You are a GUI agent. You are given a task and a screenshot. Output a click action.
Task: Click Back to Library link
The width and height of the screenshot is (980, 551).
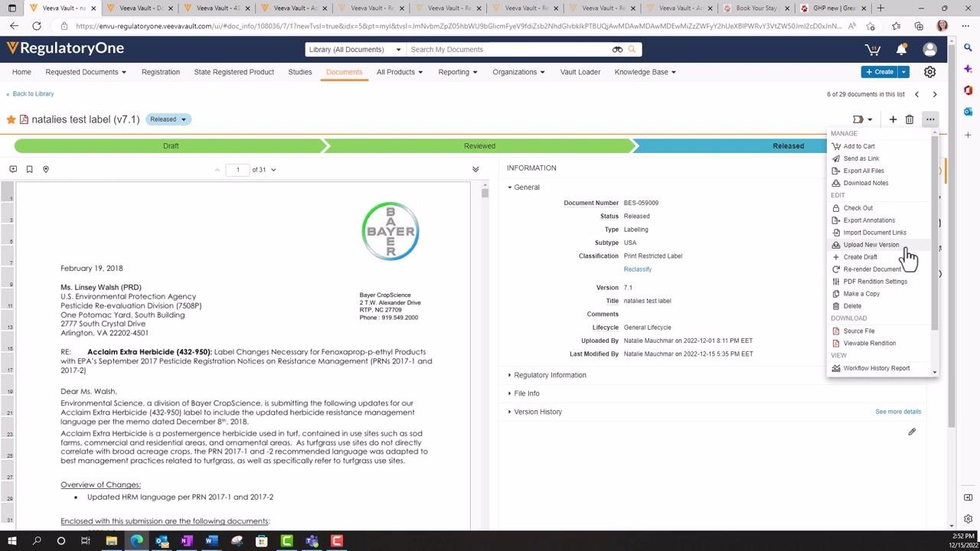pyautogui.click(x=33, y=94)
